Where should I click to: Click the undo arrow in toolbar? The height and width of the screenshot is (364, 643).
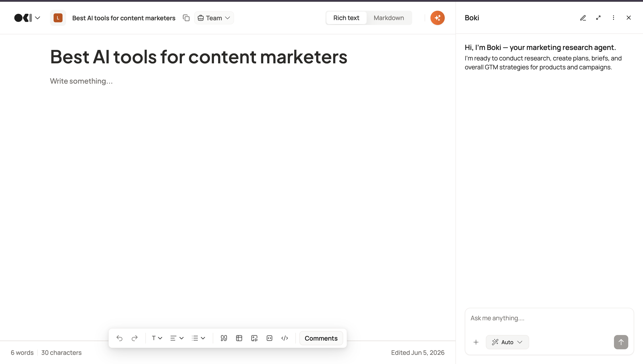(x=120, y=338)
